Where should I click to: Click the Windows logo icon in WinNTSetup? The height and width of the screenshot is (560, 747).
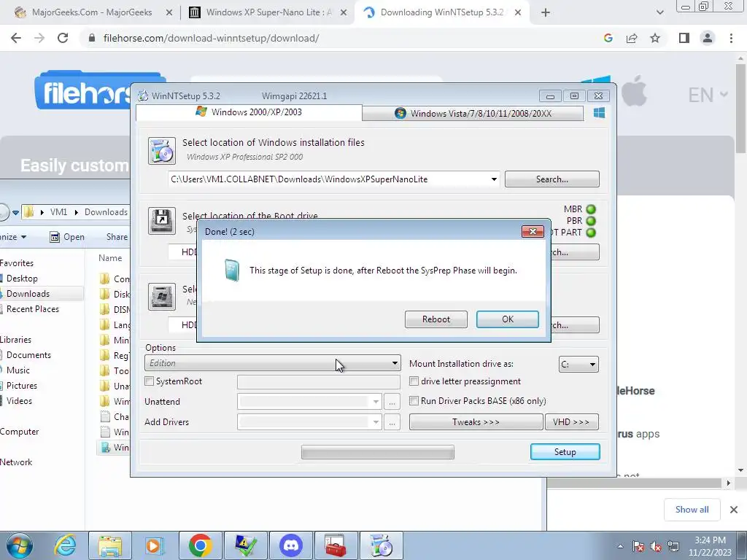[x=600, y=113]
